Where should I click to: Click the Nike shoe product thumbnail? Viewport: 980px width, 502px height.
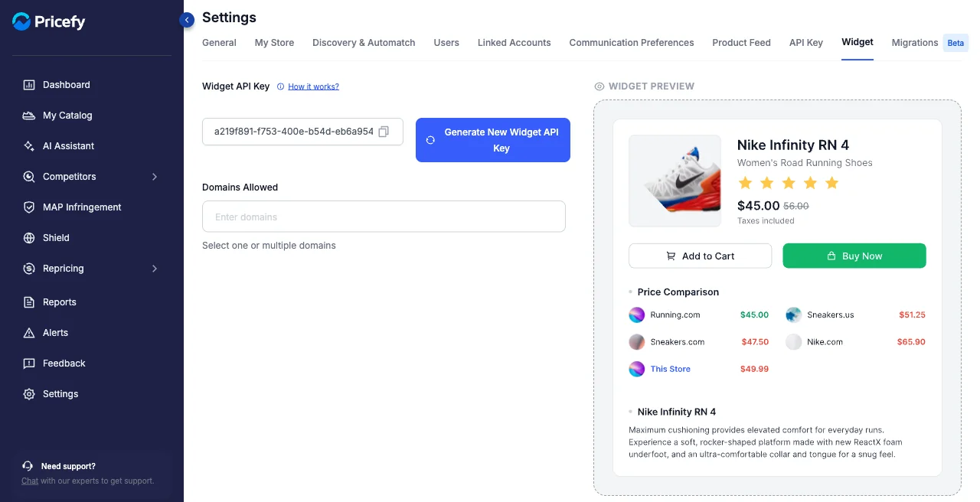675,181
